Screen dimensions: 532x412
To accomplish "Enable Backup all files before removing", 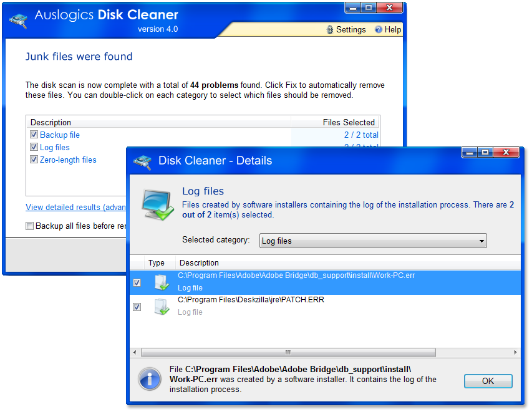I will coord(30,226).
